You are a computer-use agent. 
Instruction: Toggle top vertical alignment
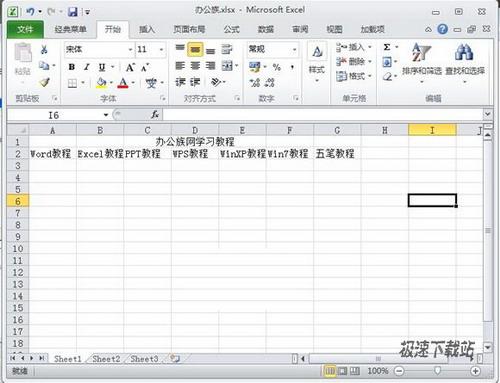click(x=180, y=49)
